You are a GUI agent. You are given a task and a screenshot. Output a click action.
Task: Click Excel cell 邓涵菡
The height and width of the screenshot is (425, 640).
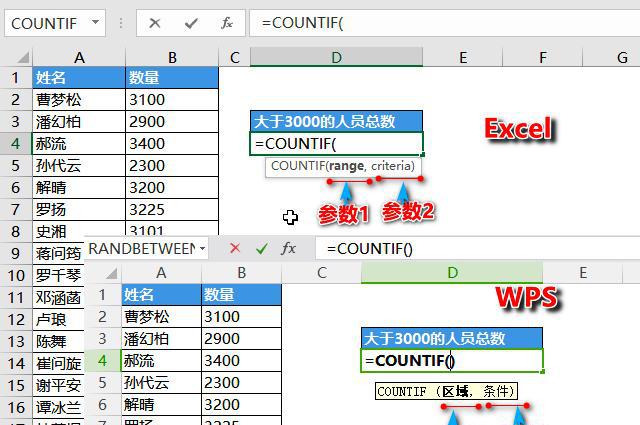point(58,298)
